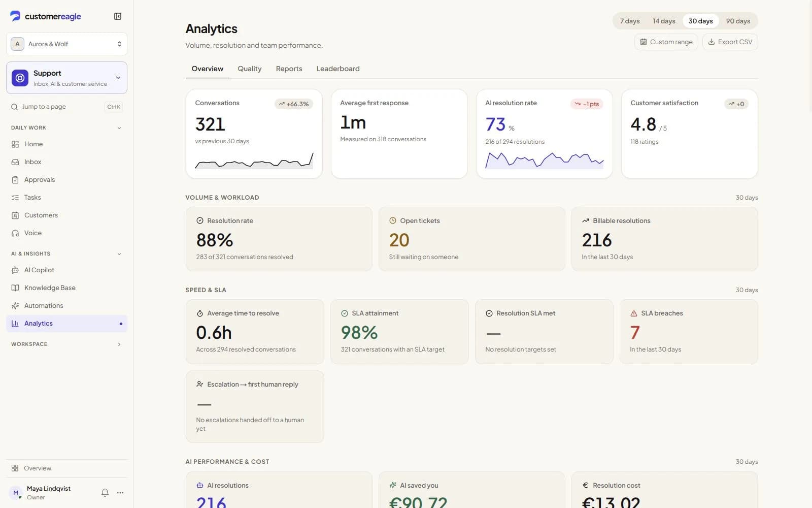Click the Open tickets card
The image size is (812, 508).
click(471, 239)
